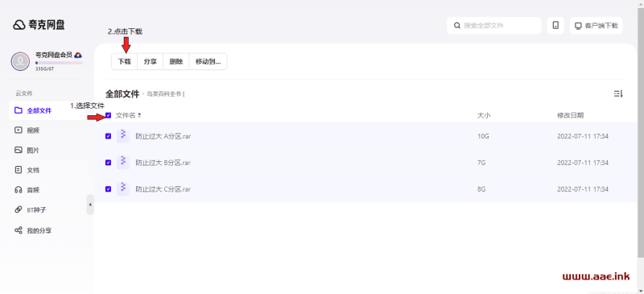This screenshot has width=644, height=294.
Task: Open the mobile phone icon button
Action: click(555, 26)
